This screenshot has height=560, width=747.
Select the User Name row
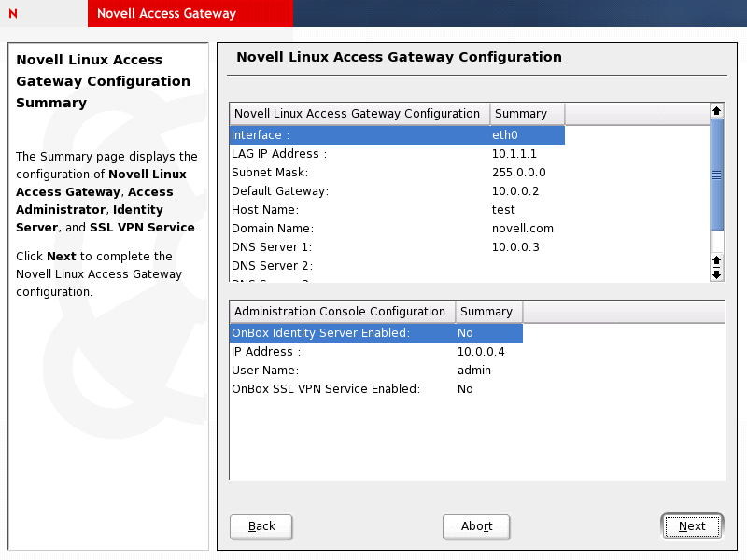376,370
